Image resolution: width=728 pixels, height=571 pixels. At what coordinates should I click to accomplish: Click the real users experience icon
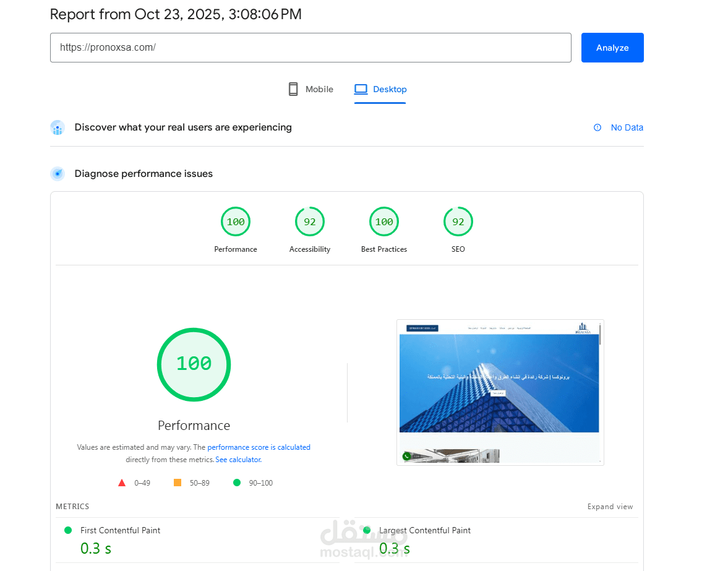58,127
